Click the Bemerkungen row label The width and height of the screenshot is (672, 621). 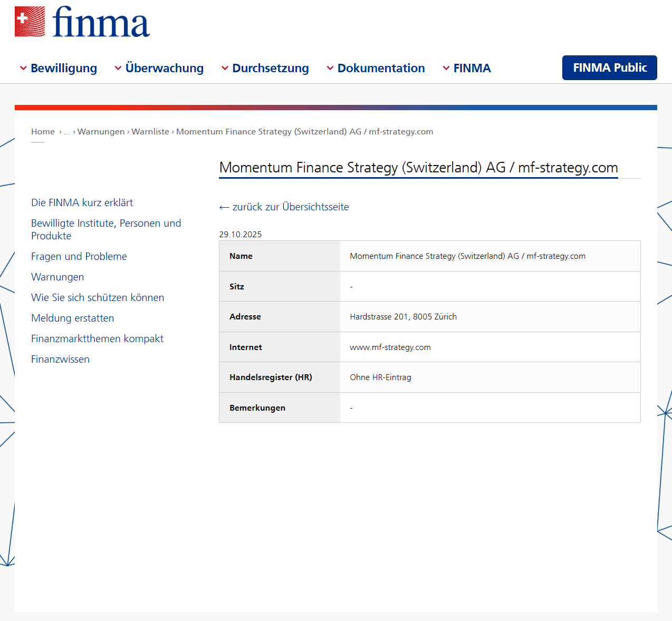[x=257, y=408]
